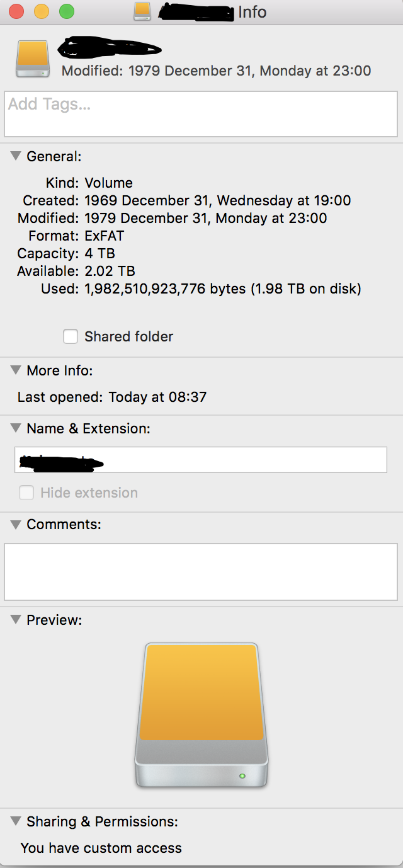This screenshot has width=403, height=868.
Task: Minimize the window with yellow button
Action: pos(42,11)
